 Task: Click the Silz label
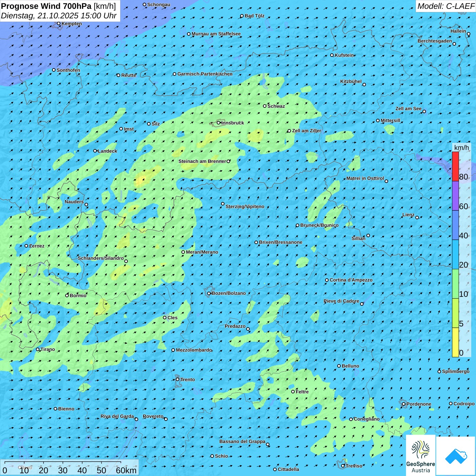(156, 124)
